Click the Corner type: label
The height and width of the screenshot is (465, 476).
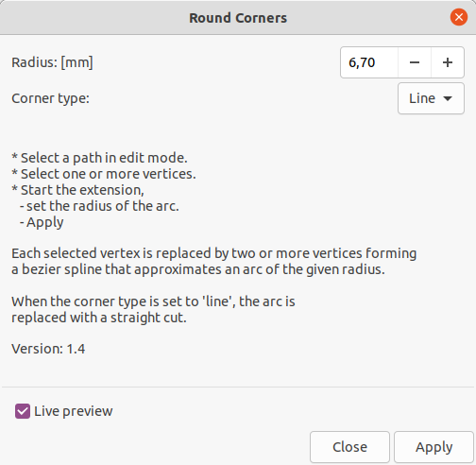pos(51,98)
